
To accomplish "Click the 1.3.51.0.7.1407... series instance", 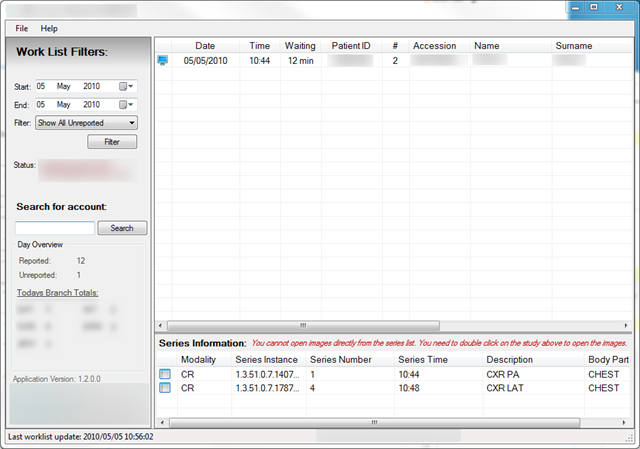I will [267, 374].
